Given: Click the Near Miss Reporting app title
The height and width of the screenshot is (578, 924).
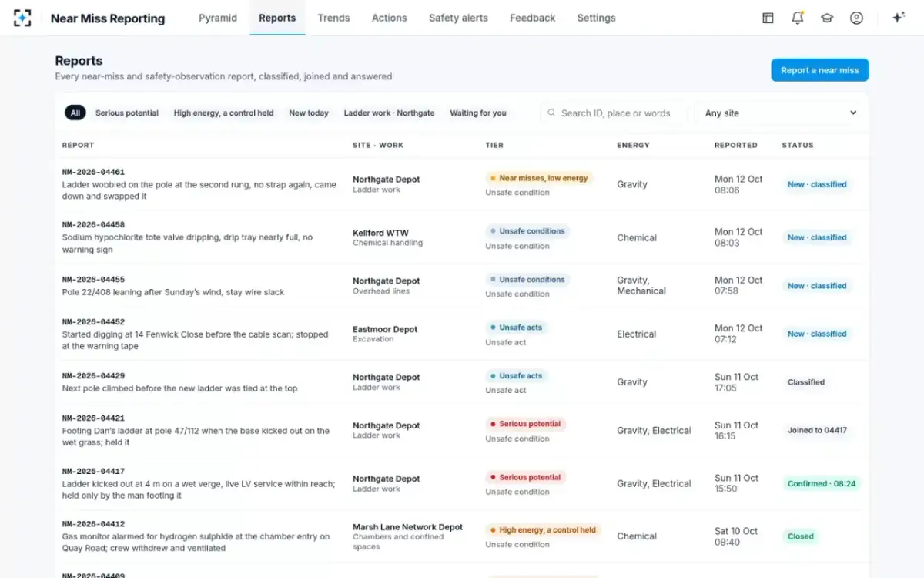Looking at the screenshot, I should pos(108,18).
